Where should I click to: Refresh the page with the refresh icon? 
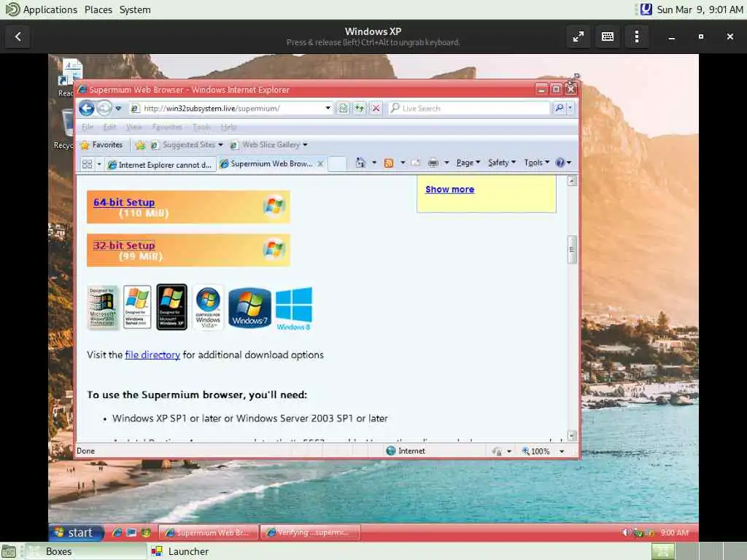click(359, 109)
